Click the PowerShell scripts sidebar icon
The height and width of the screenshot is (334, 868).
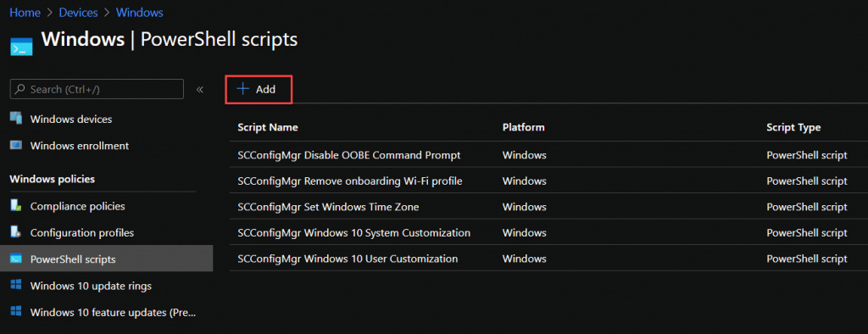(x=16, y=259)
